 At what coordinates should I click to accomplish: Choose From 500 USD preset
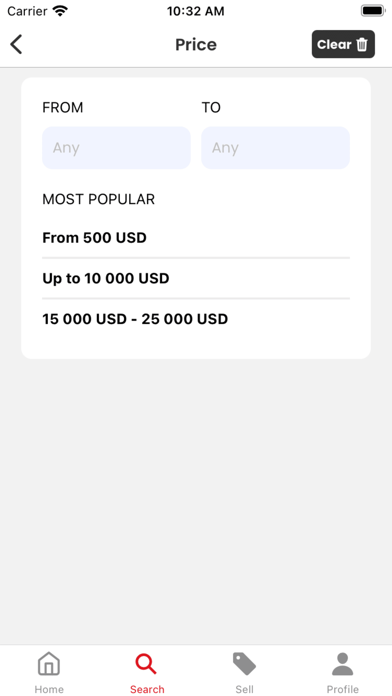[x=196, y=238]
